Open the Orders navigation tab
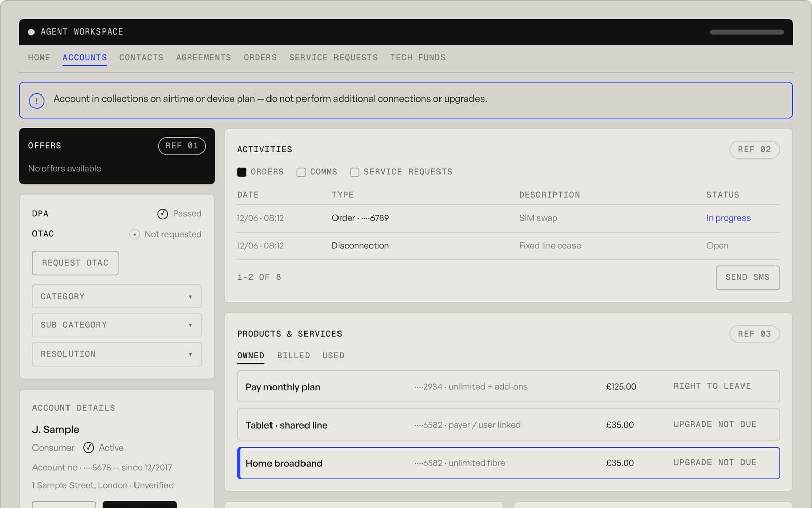 (260, 58)
